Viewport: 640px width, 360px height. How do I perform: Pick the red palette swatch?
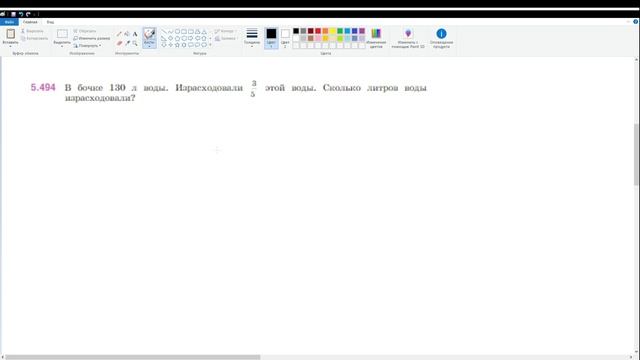[x=318, y=31]
